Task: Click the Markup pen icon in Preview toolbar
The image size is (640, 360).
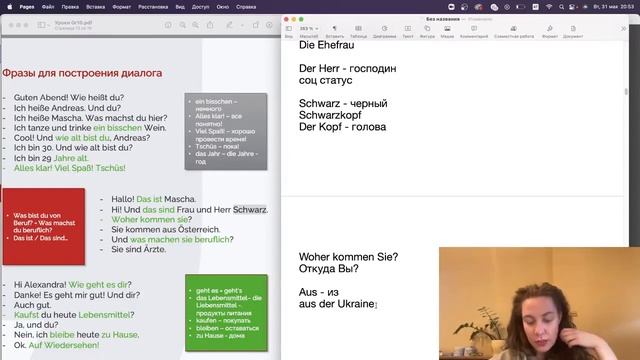Action: [229, 25]
